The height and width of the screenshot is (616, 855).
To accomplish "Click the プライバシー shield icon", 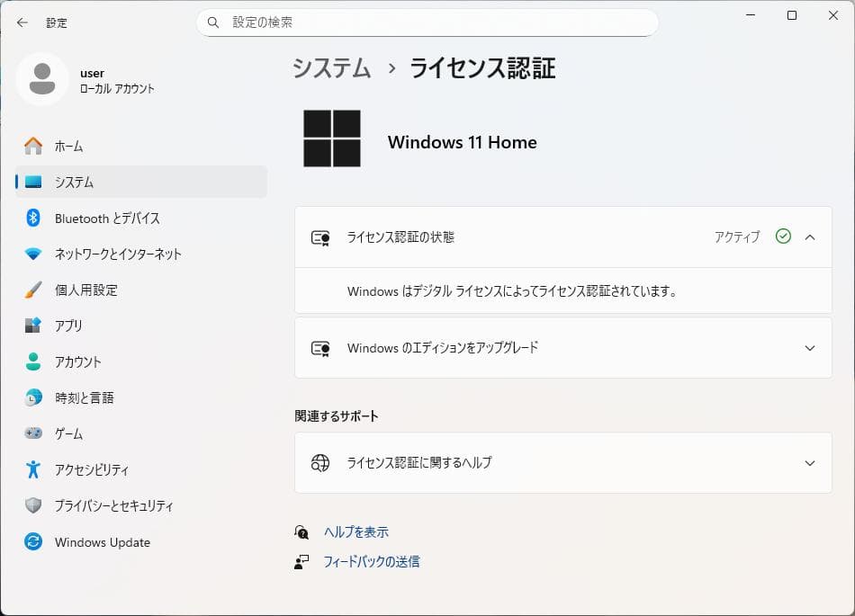I will coord(33,505).
